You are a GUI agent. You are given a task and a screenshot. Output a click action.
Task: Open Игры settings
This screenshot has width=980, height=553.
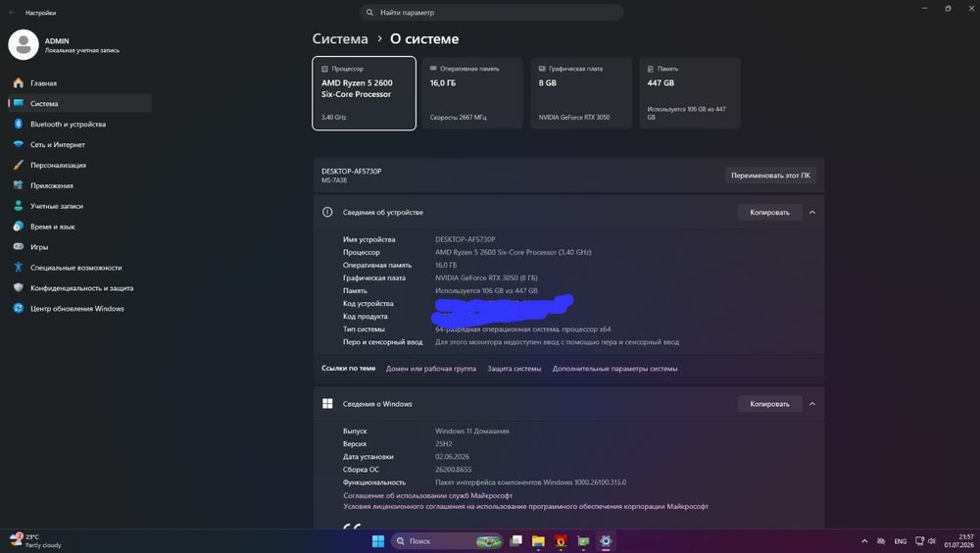[79, 247]
